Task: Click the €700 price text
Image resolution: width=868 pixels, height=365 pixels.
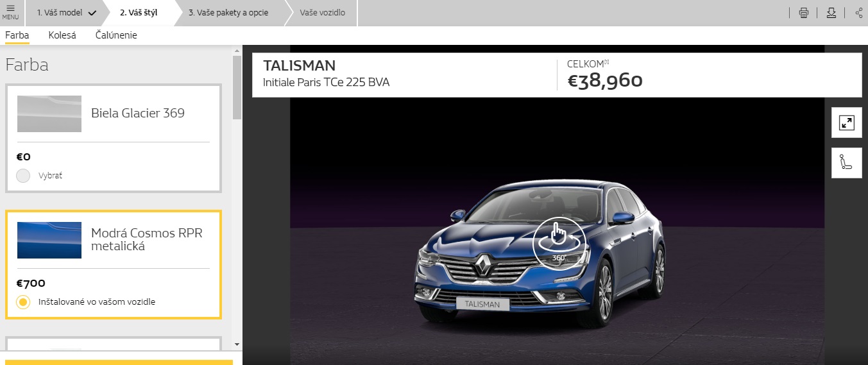Action: 31,283
